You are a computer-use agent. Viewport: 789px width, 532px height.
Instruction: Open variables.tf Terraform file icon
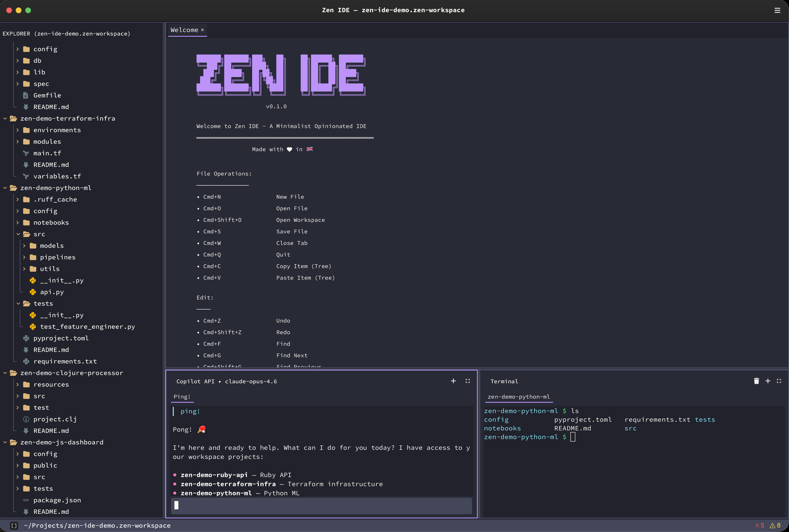pyautogui.click(x=26, y=176)
